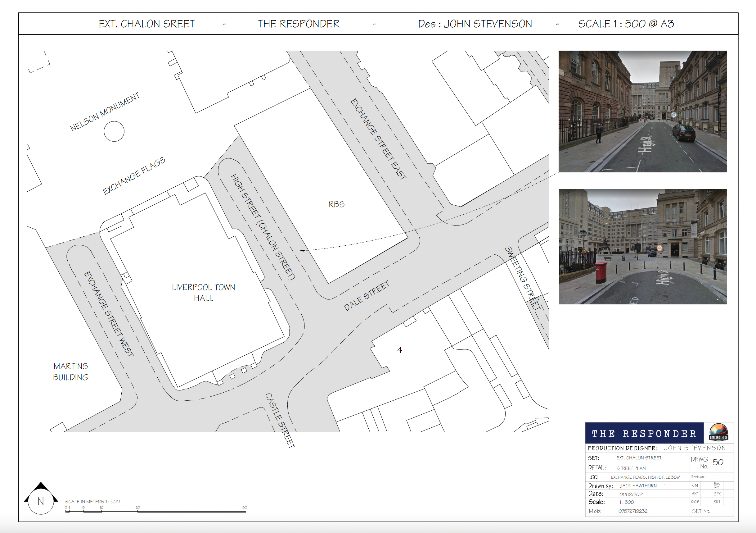Click the 'Mob:' label

pos(595,511)
